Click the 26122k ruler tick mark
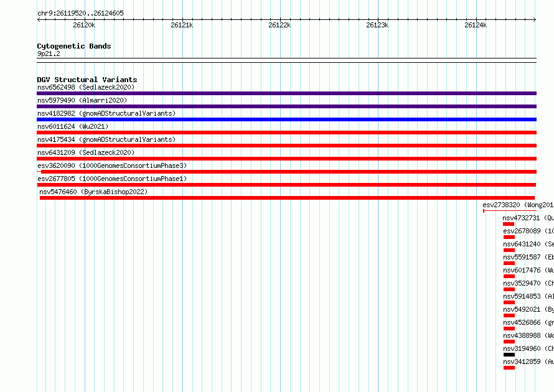 (280, 19)
